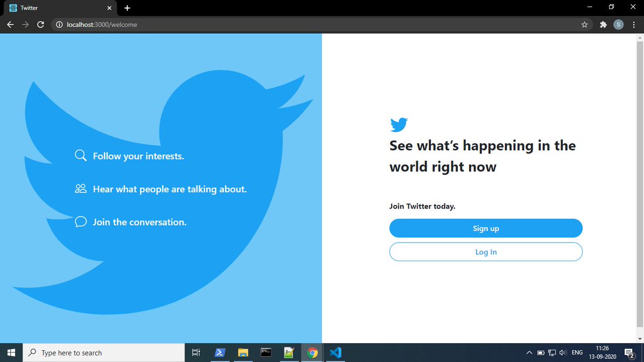
Task: Click the site information icon in address bar
Action: point(60,25)
